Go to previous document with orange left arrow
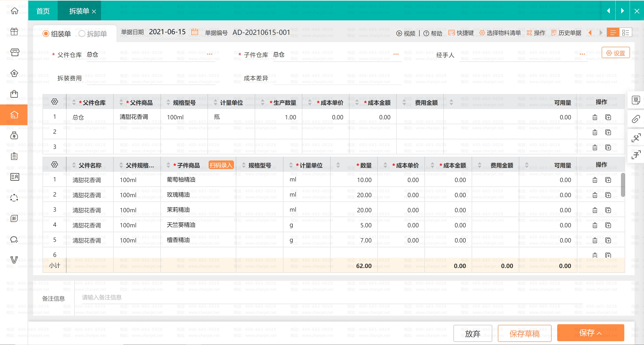The image size is (644, 345). point(590,33)
